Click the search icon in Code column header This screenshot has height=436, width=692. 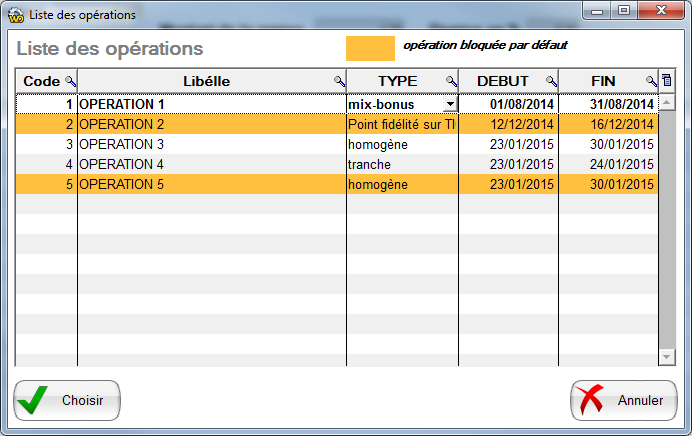click(x=70, y=81)
